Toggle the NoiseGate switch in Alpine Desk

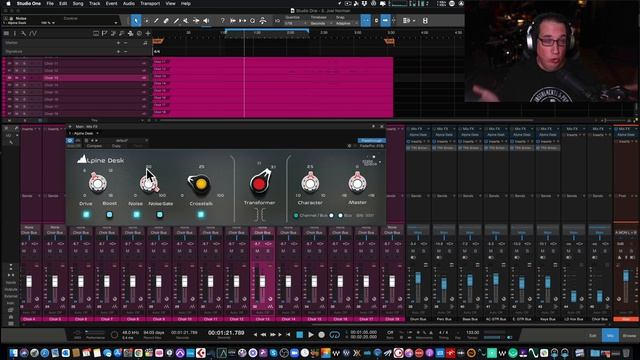pyautogui.click(x=160, y=214)
